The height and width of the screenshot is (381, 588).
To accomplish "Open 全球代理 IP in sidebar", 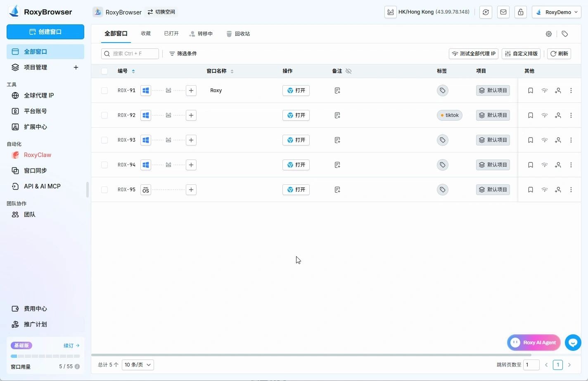I will pos(45,95).
